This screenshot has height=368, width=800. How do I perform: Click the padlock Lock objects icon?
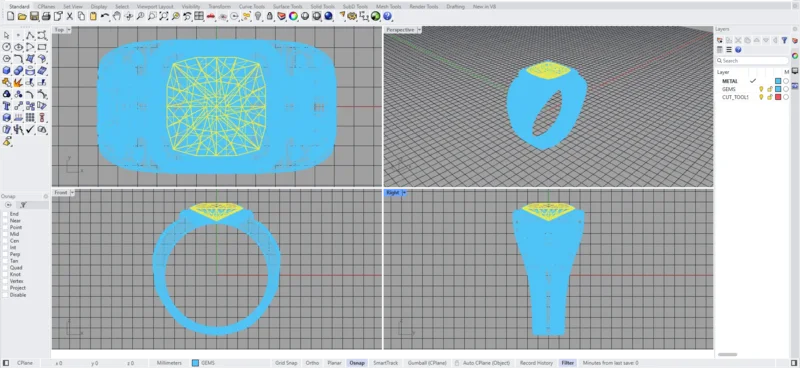[269, 16]
